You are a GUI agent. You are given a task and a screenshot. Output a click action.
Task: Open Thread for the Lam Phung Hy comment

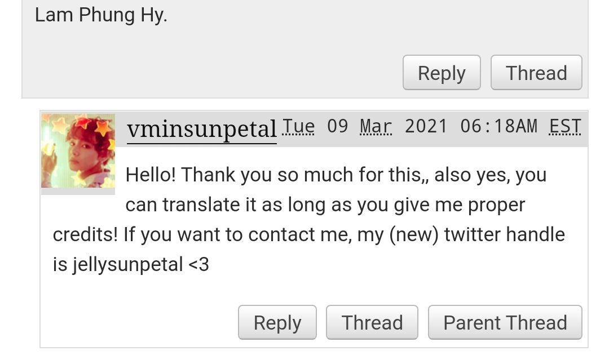[x=536, y=73]
